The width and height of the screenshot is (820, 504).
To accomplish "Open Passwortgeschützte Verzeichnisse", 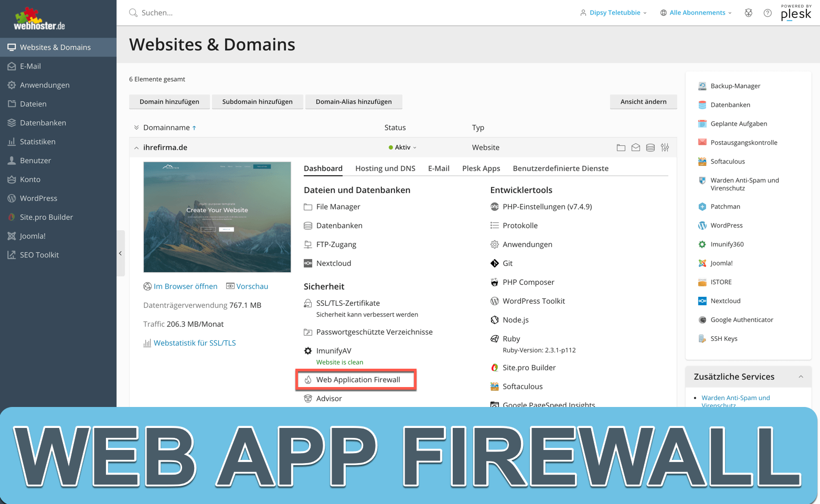I will (368, 332).
